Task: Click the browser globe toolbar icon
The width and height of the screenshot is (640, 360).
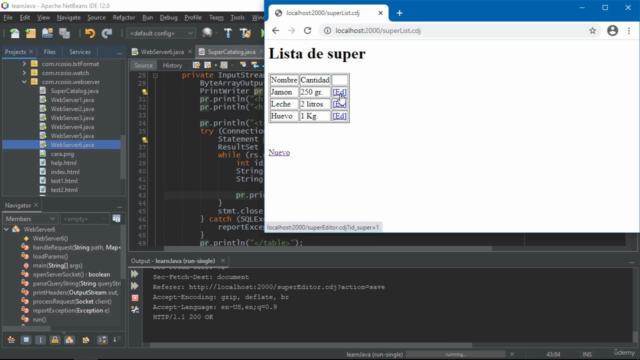Action: point(207,33)
